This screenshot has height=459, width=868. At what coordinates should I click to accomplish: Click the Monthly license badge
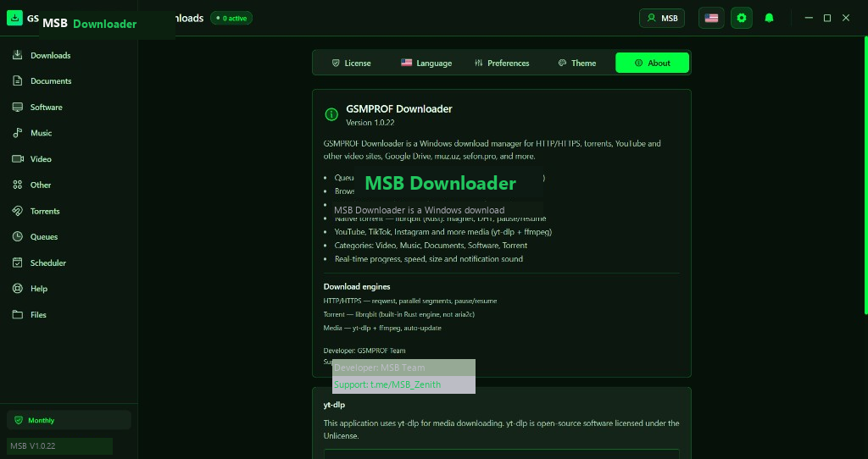pyautogui.click(x=69, y=420)
